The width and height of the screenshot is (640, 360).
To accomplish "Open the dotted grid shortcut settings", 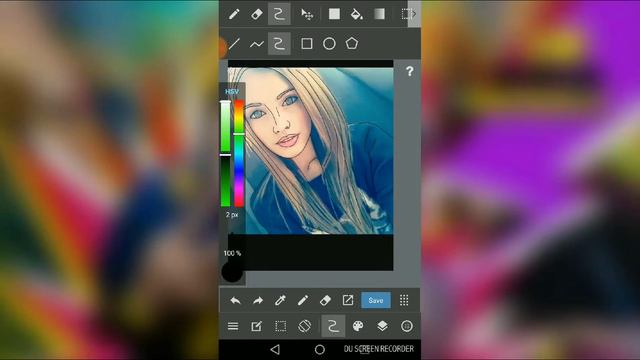I will [x=404, y=300].
